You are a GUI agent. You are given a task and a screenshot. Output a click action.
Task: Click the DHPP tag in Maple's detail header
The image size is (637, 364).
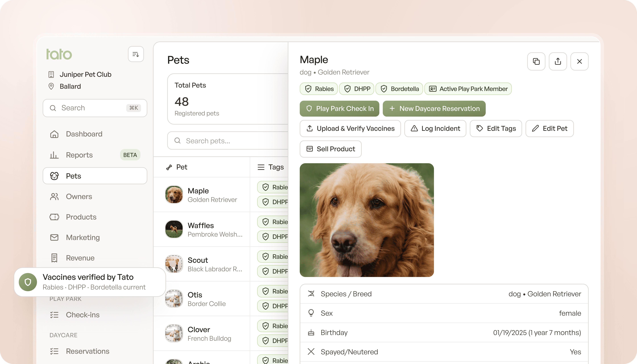click(356, 89)
